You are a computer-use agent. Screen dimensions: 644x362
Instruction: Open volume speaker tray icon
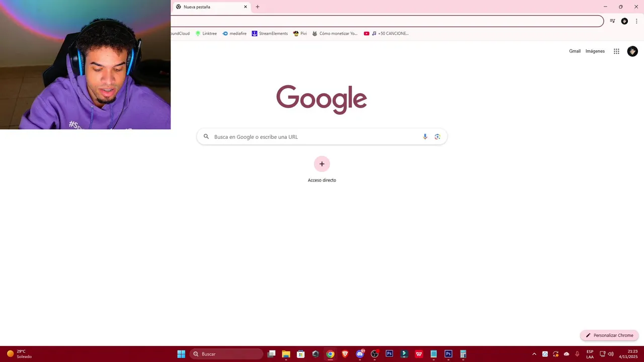point(611,354)
